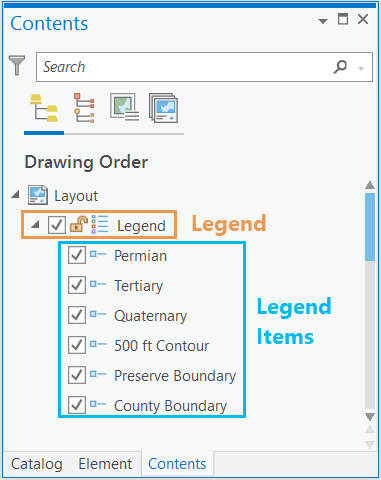Click the search magnifier icon

pyautogui.click(x=340, y=67)
